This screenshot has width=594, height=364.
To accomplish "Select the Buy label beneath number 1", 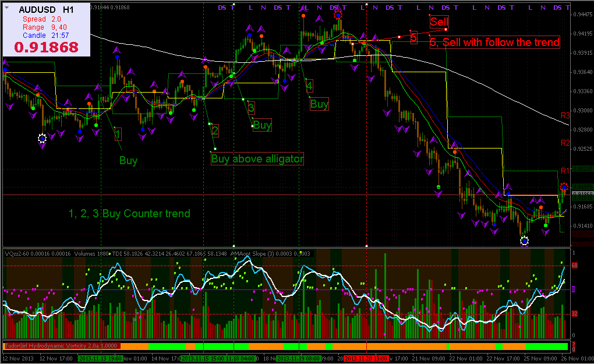I will click(129, 161).
